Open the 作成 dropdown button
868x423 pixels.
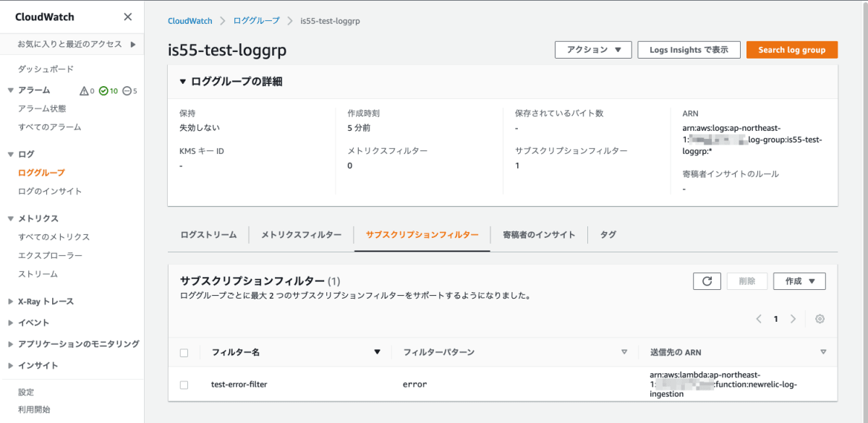click(799, 281)
